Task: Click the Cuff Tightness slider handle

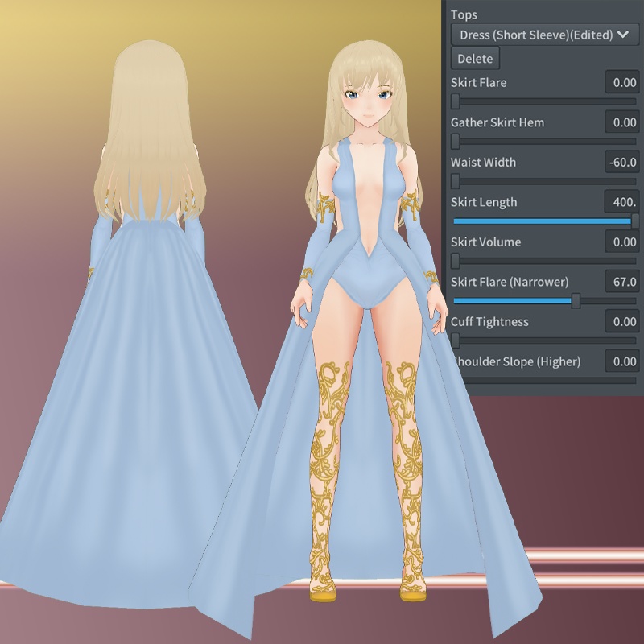Action: 455,341
